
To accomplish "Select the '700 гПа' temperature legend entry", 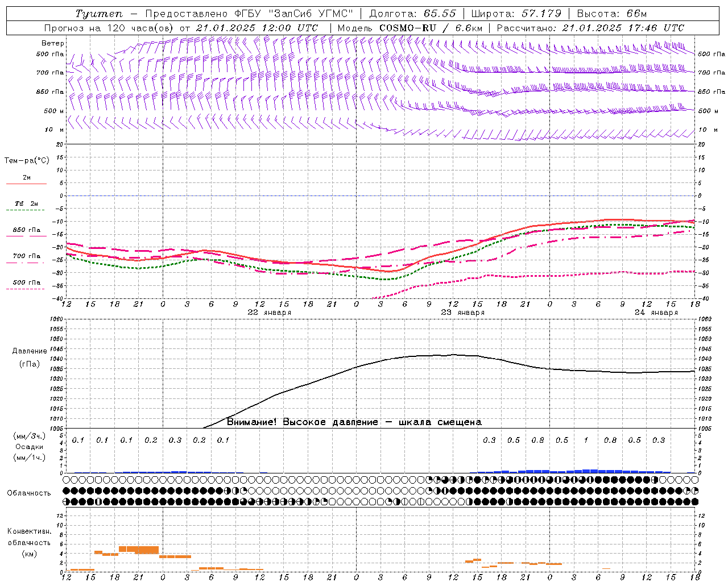I will pos(27,256).
